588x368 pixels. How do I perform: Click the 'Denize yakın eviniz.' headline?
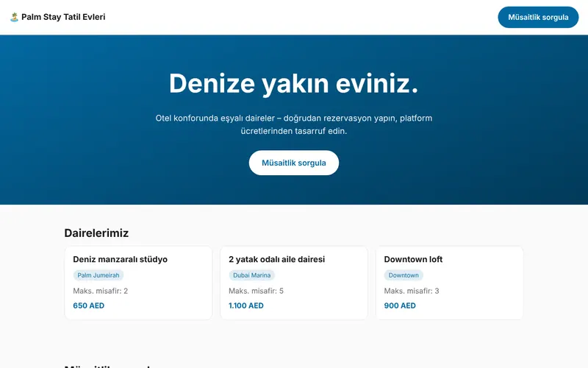[x=293, y=83]
